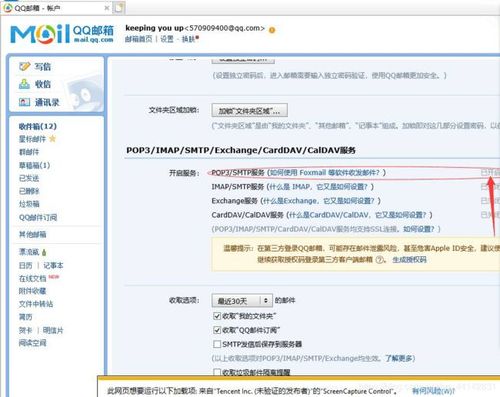Open 收件箱(12) inbox folder
The image size is (500, 397).
[x=38, y=126]
